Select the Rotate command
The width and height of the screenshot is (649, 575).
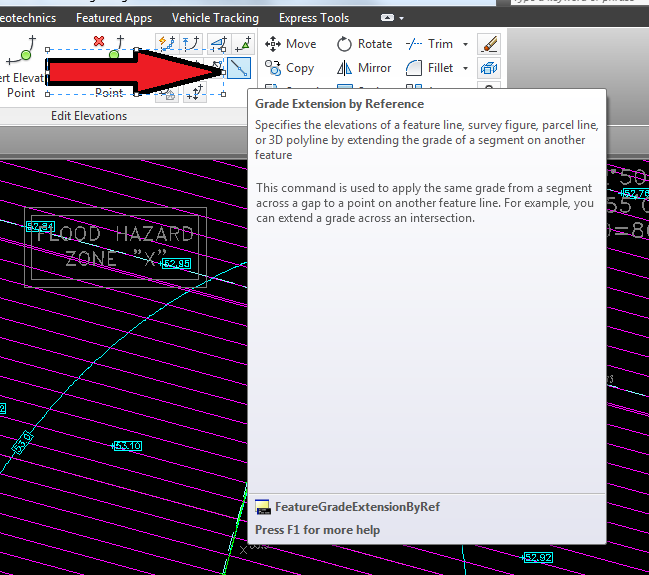[x=364, y=44]
